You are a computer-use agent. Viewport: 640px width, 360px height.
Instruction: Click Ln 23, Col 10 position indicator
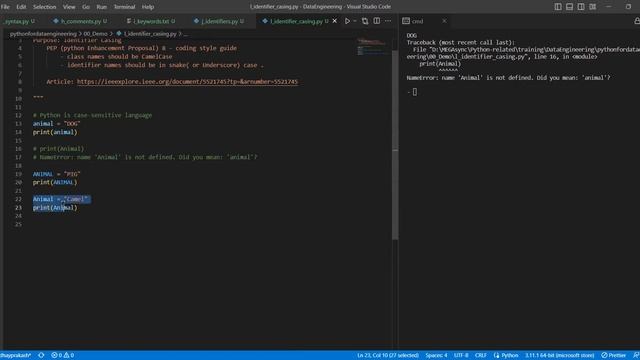388,356
